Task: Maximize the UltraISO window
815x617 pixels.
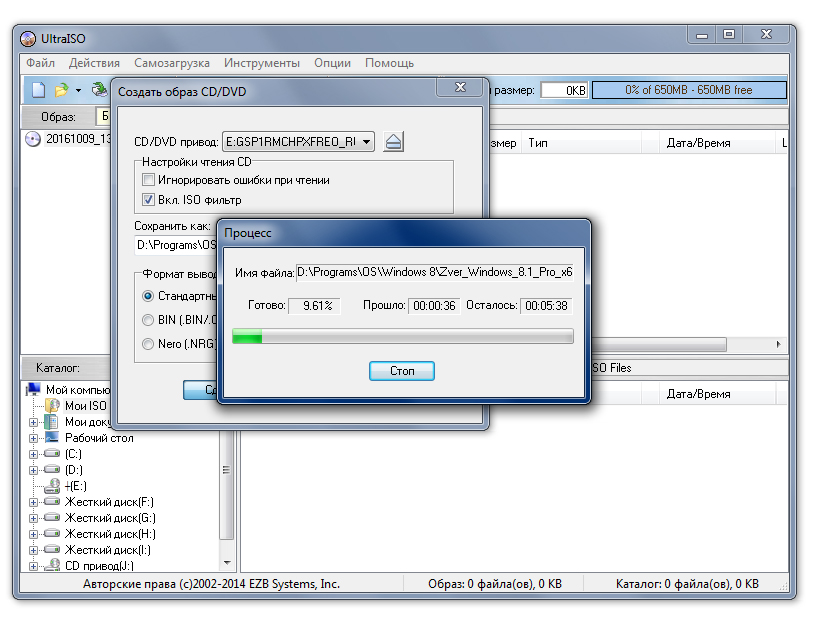Action: (729, 34)
